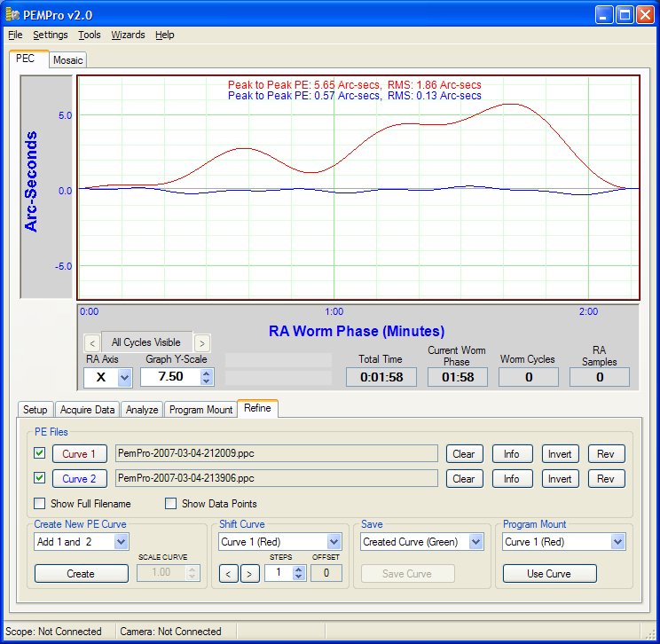Invert Curve 1
Viewport: 660px width, 644px height.
(x=560, y=454)
